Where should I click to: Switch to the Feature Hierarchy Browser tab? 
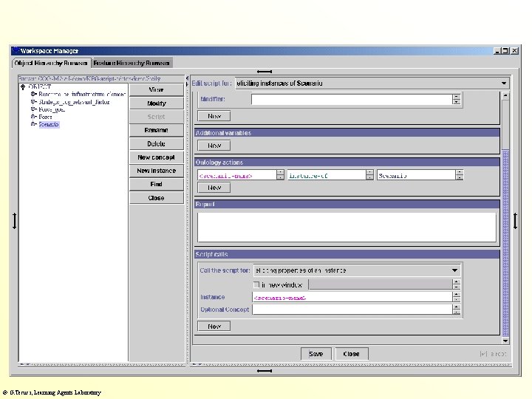click(x=132, y=63)
